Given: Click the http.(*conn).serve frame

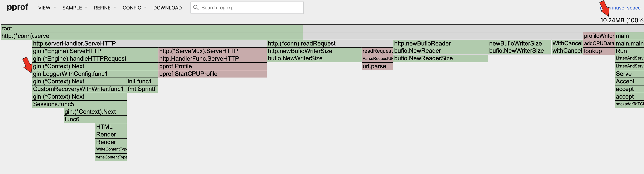Looking at the screenshot, I should [x=150, y=36].
